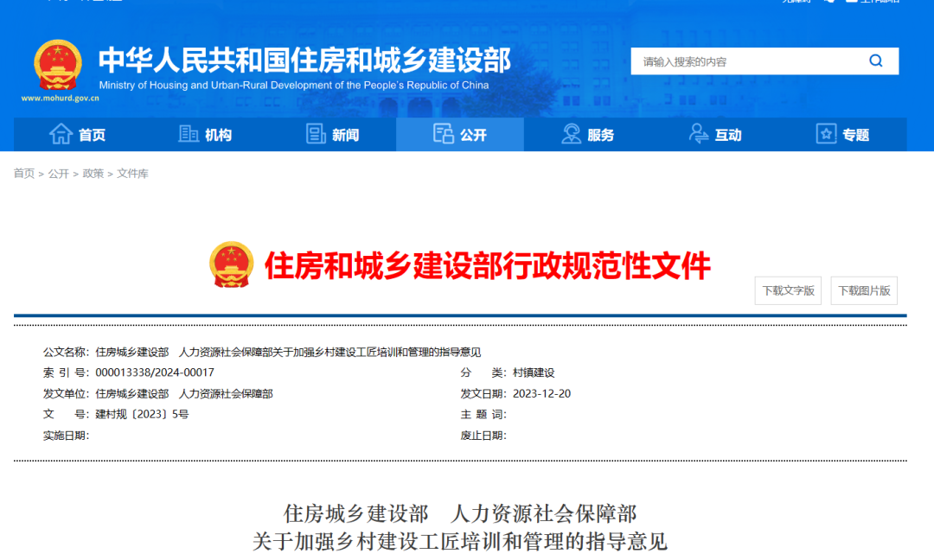Viewport: 934px width, 560px height.
Task: Click index number 000013338/2024-00017
Action: coord(155,372)
